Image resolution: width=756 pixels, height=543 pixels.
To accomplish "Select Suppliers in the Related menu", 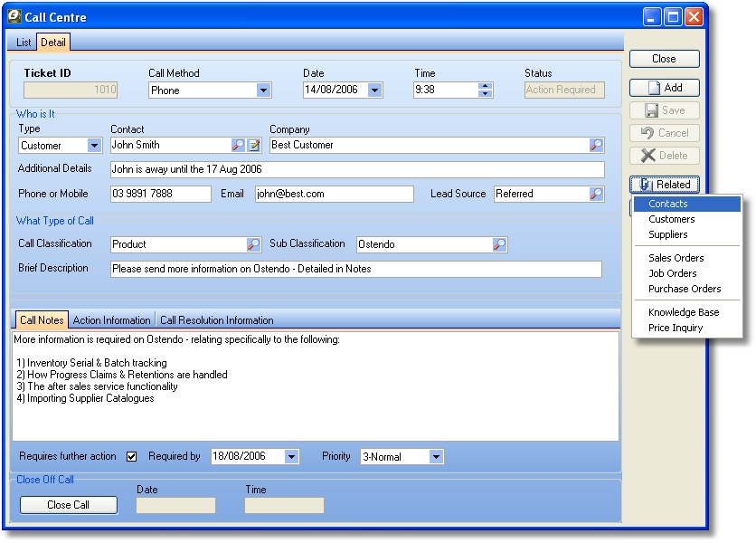I will (x=687, y=234).
